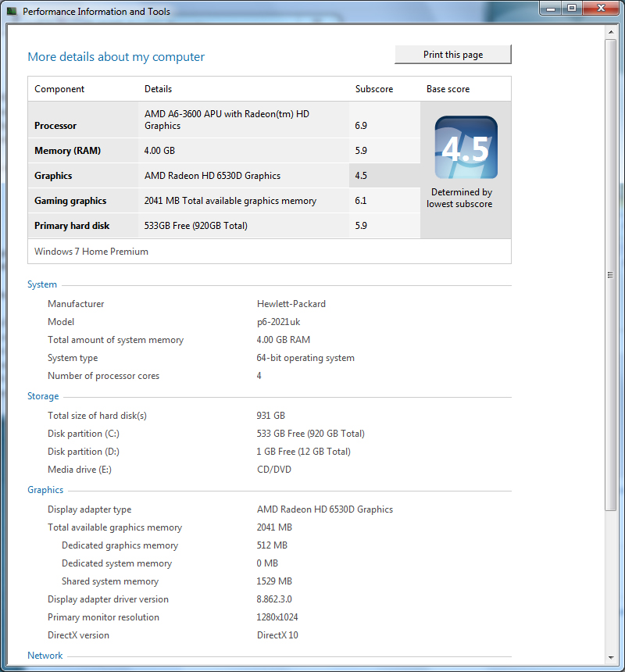625x672 pixels.
Task: Click the 4.5 base score badge
Action: 466,148
